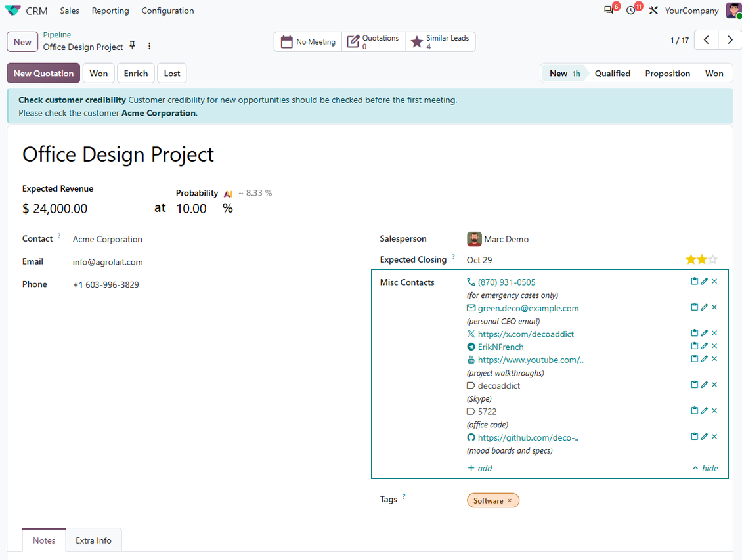
Task: Open the conversations chat icon in the header
Action: coord(609,11)
